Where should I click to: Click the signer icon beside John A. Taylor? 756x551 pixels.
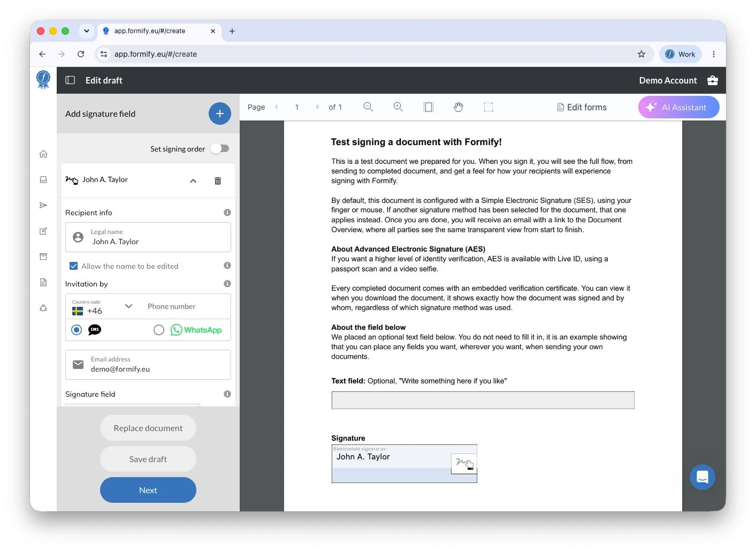pyautogui.click(x=72, y=180)
